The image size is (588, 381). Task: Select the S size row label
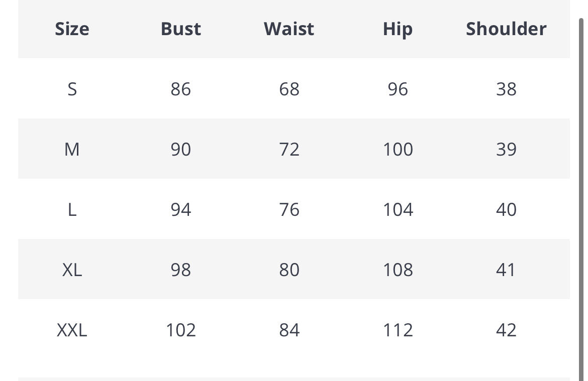tap(72, 89)
